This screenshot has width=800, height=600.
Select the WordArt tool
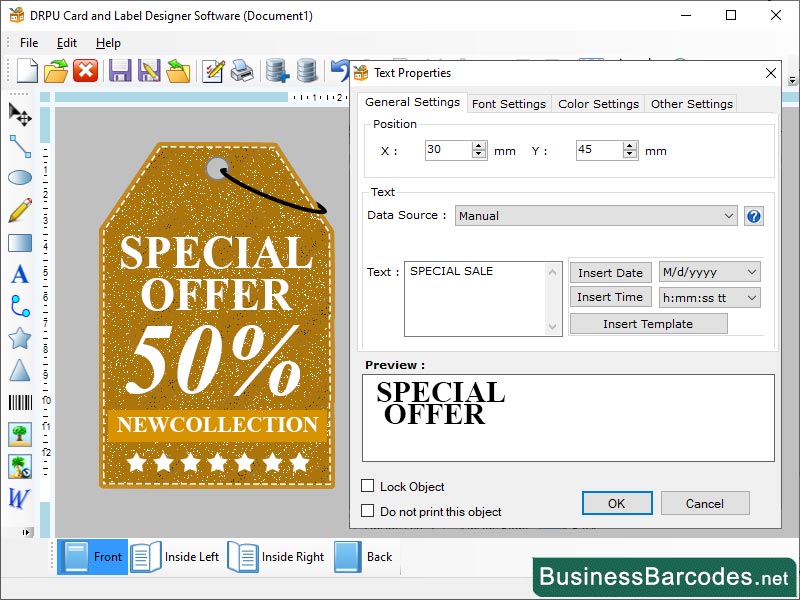tap(18, 498)
